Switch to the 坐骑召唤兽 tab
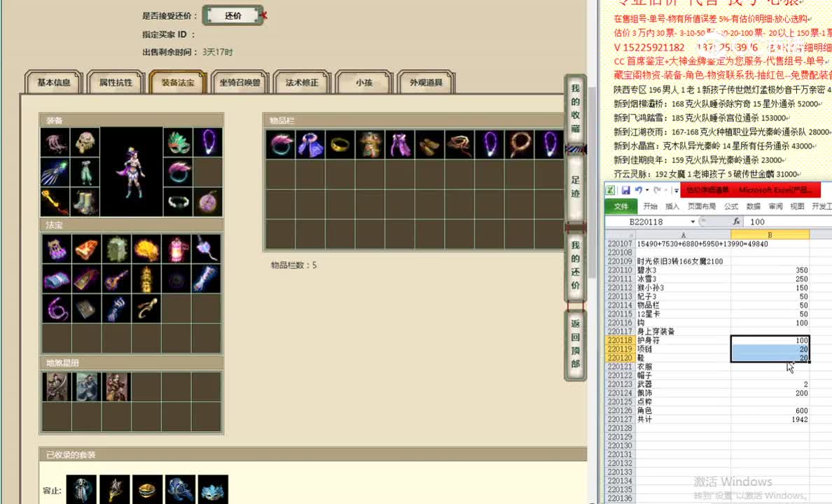832x504 pixels. 240,82
